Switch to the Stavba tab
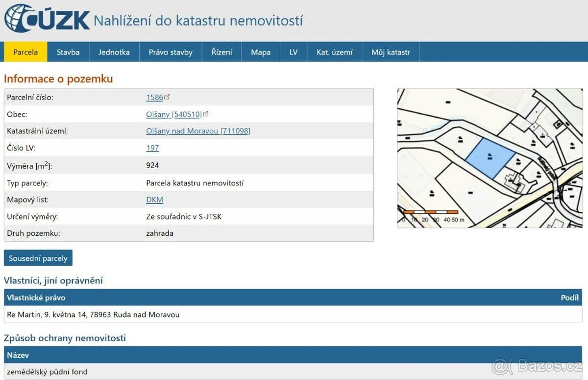 pyautogui.click(x=68, y=51)
